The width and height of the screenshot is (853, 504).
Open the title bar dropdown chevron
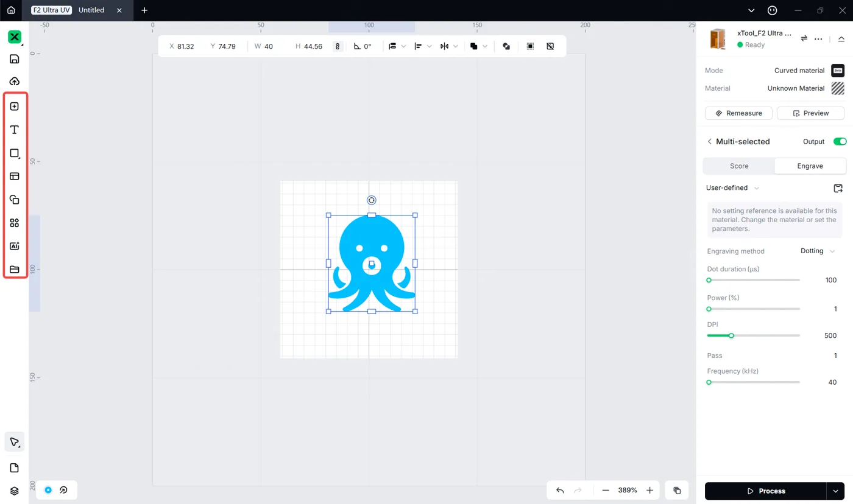[751, 10]
